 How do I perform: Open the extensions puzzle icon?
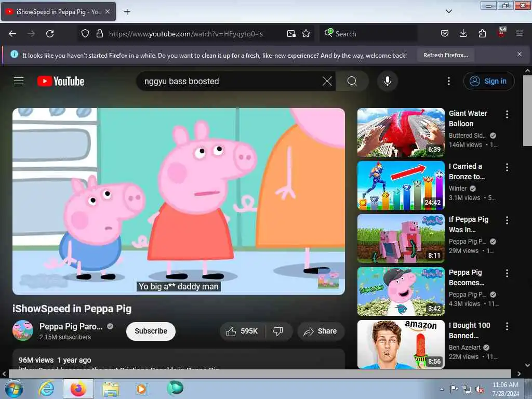click(x=482, y=34)
